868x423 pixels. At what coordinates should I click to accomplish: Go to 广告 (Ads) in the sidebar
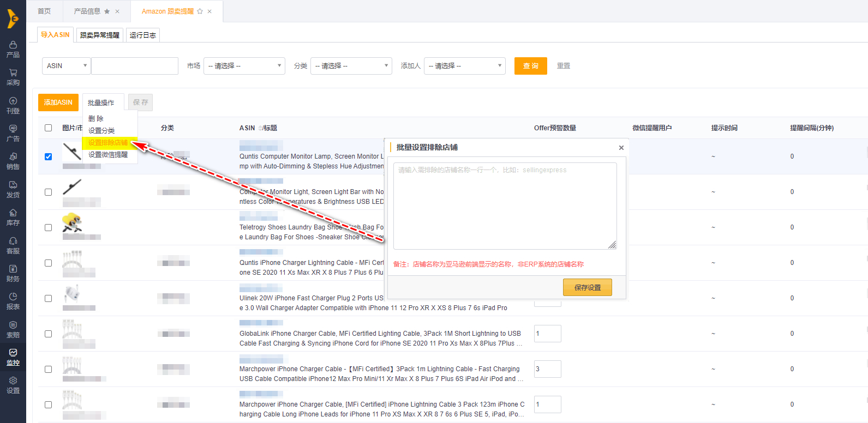[x=13, y=133]
